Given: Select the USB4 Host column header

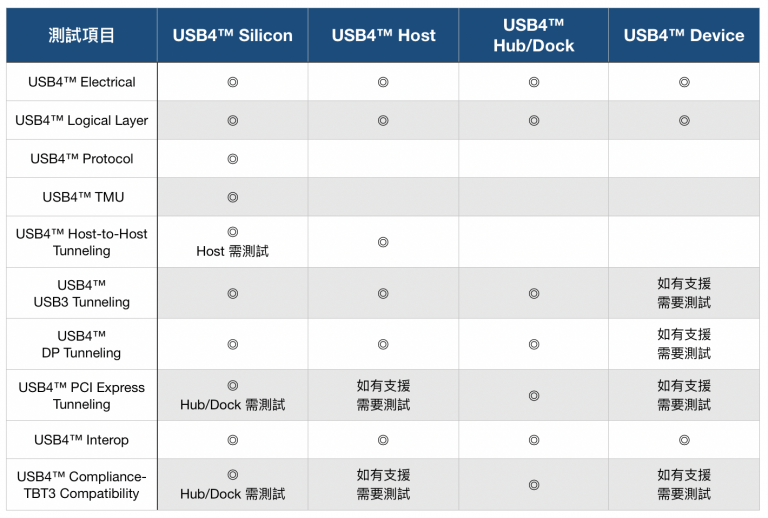Looking at the screenshot, I should tap(383, 35).
